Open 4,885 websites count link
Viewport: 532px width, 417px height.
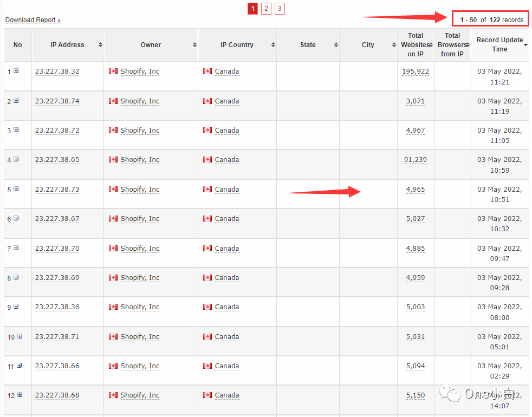416,249
